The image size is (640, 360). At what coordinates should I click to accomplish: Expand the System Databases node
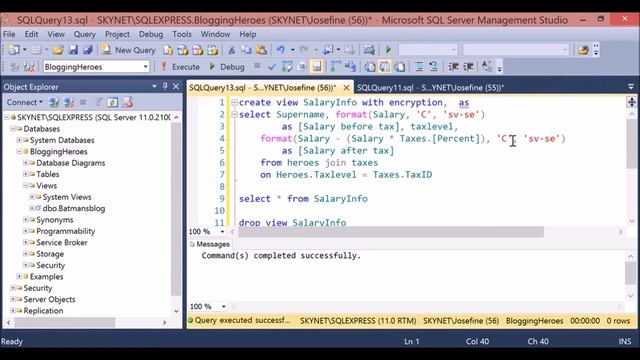click(19, 140)
